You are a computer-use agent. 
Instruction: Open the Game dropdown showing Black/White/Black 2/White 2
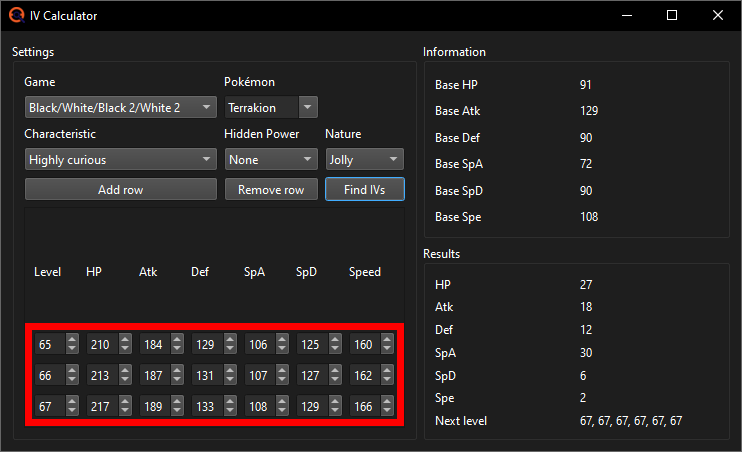120,106
